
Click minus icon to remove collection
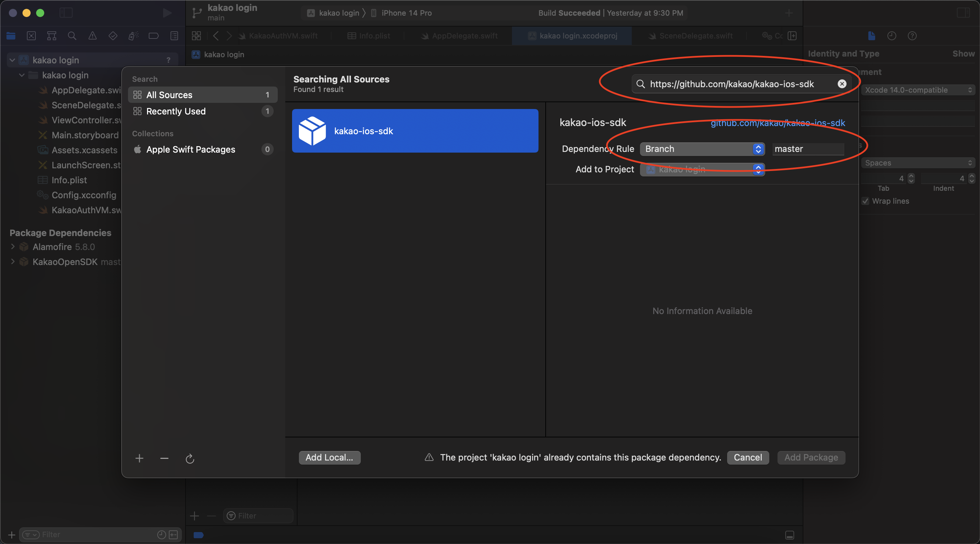(x=164, y=458)
